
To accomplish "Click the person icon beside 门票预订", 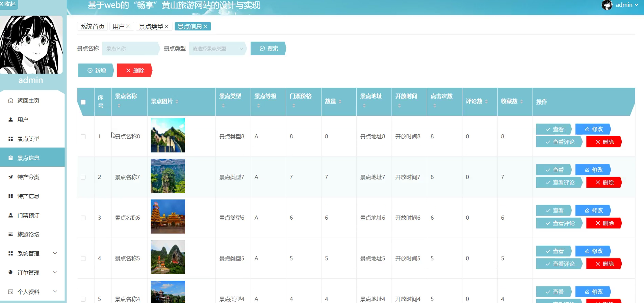I will coord(10,215).
